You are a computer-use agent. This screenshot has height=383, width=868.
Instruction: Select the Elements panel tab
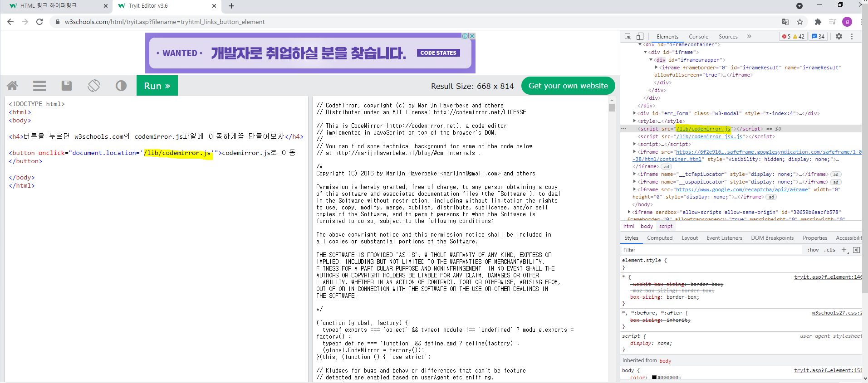point(667,37)
